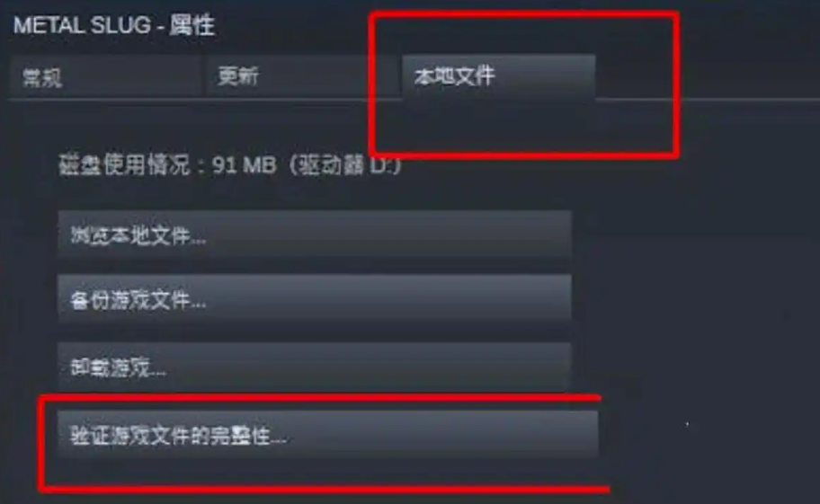The image size is (820, 504).
Task: Uninstall the METAL SLUG game
Action: tap(315, 366)
